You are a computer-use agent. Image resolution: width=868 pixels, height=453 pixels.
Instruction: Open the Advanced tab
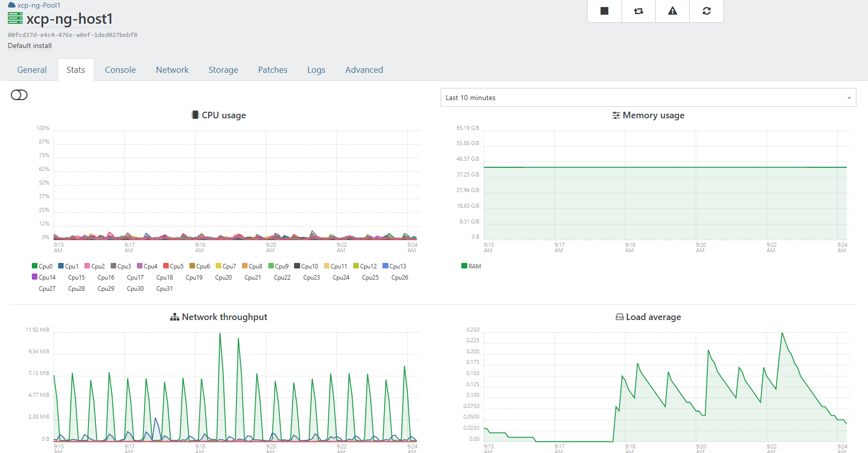point(364,70)
